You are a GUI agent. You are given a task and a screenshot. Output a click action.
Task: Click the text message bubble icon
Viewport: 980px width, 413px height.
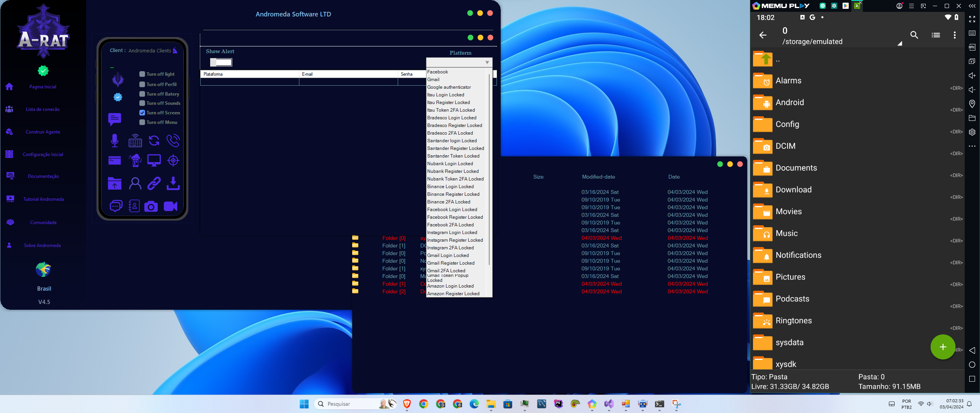coord(114,119)
